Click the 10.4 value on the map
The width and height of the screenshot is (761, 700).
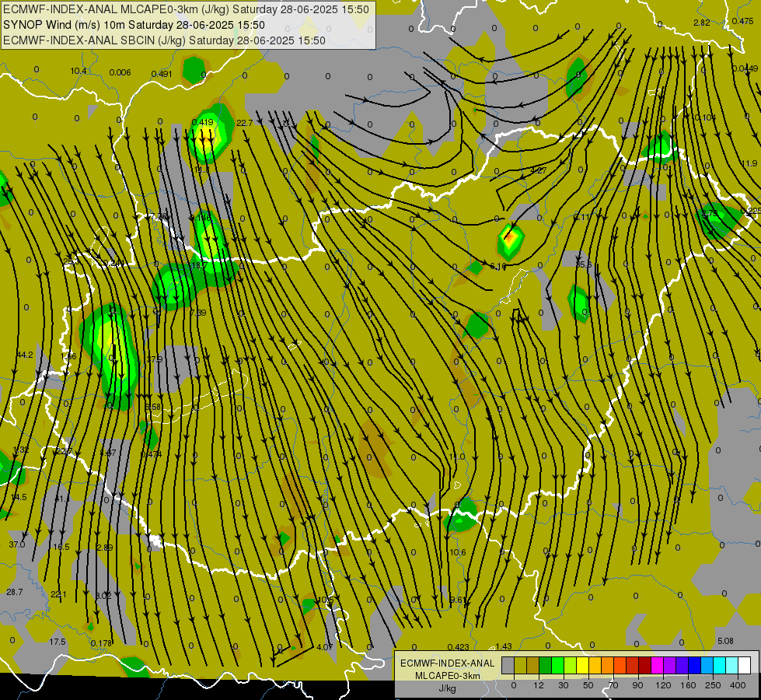[79, 71]
